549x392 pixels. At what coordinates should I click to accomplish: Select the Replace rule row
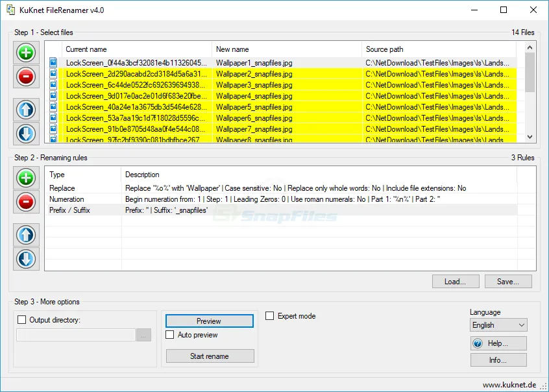(281, 188)
